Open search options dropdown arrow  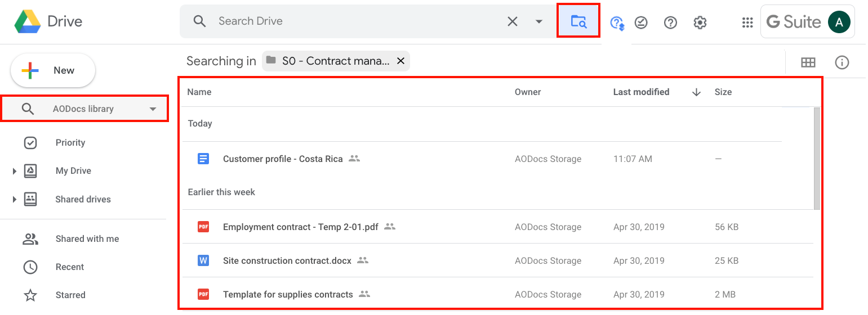click(x=539, y=21)
